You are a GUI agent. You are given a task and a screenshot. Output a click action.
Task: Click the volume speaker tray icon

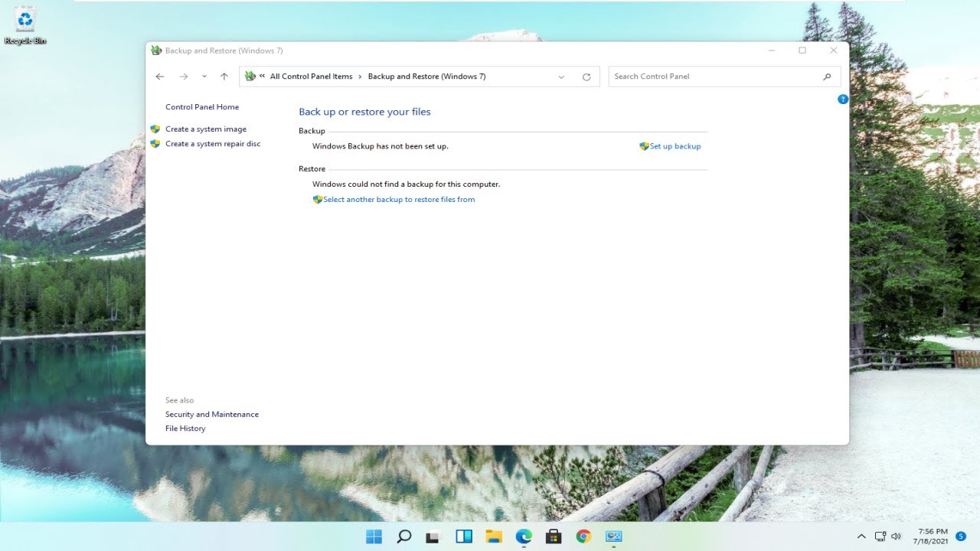click(x=897, y=536)
